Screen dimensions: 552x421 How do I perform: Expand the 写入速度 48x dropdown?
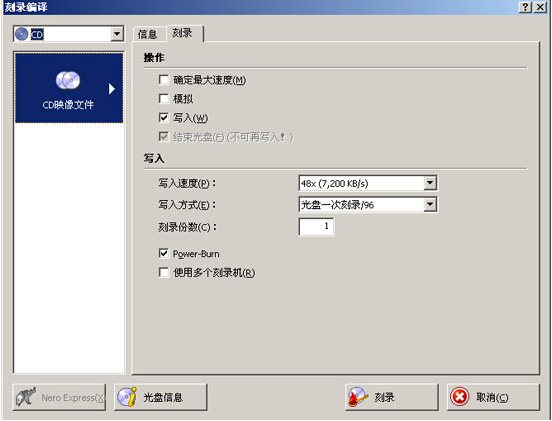[x=430, y=183]
